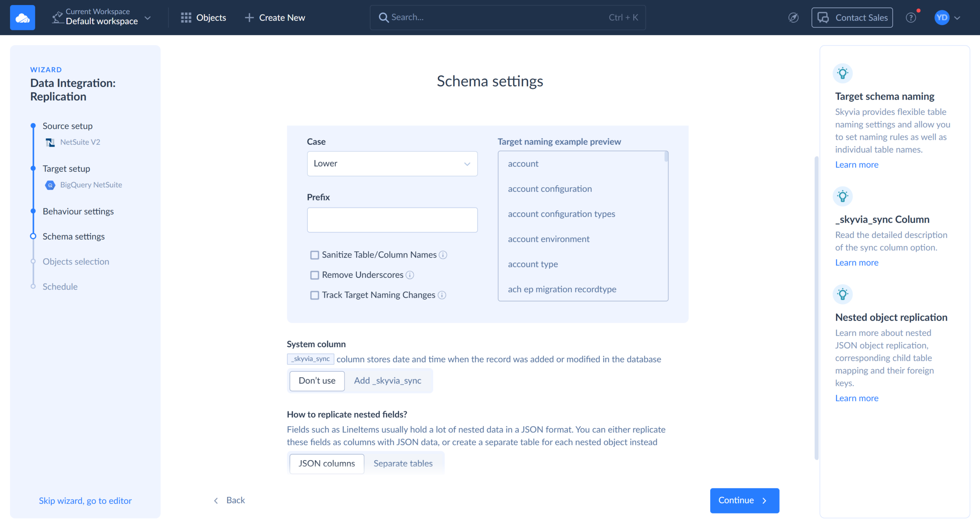Click the naming preview list scrollbar
This screenshot has width=980, height=528.
[x=666, y=157]
